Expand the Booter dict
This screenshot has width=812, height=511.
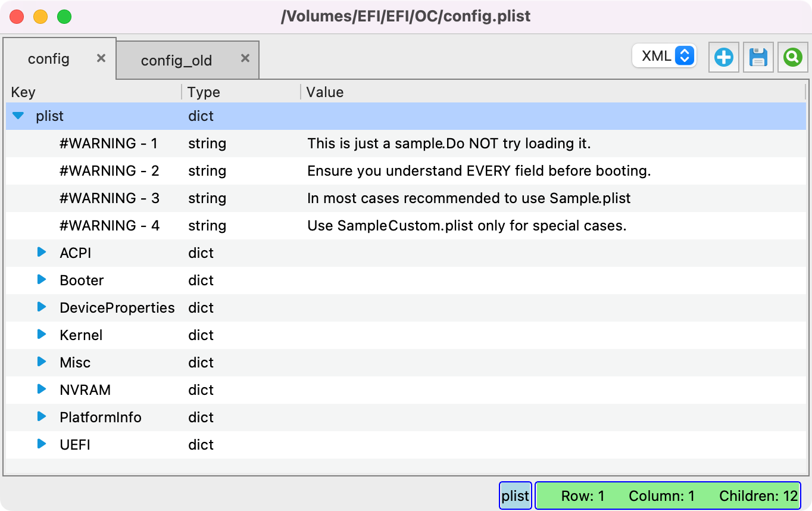pos(42,280)
